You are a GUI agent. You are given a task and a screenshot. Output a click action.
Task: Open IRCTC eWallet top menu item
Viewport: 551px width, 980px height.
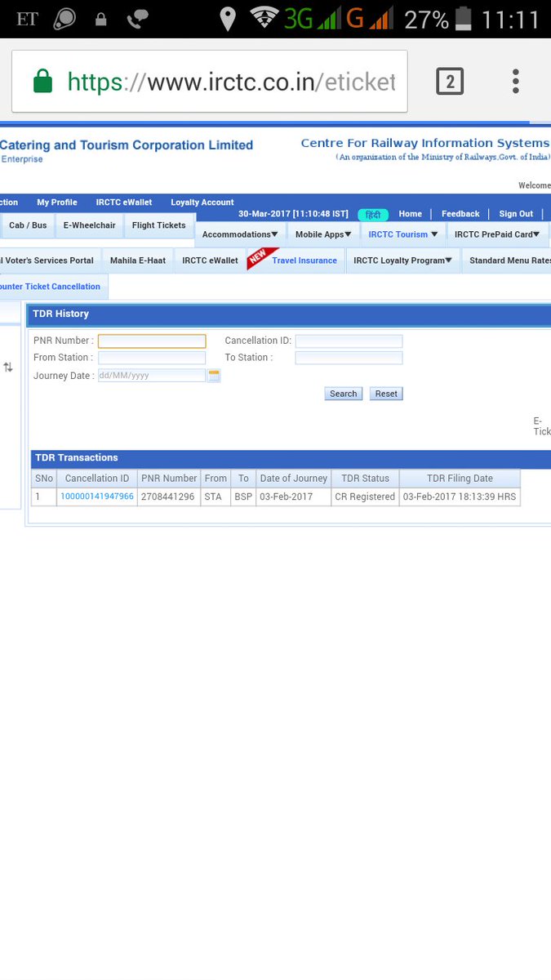tap(124, 203)
